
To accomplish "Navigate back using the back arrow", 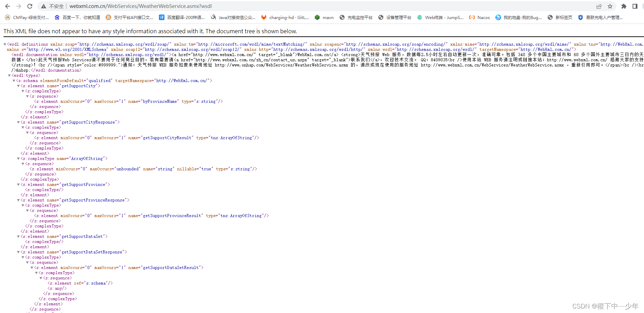I will click(8, 6).
